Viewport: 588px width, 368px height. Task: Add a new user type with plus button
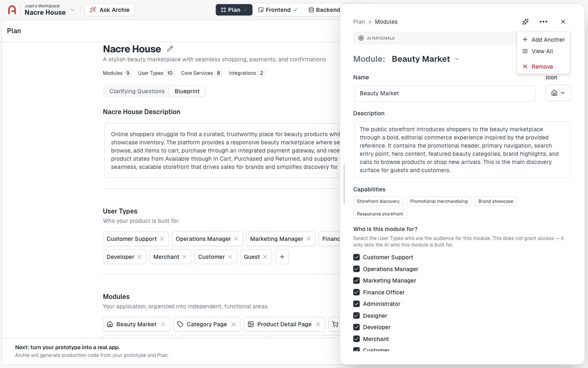pos(282,257)
